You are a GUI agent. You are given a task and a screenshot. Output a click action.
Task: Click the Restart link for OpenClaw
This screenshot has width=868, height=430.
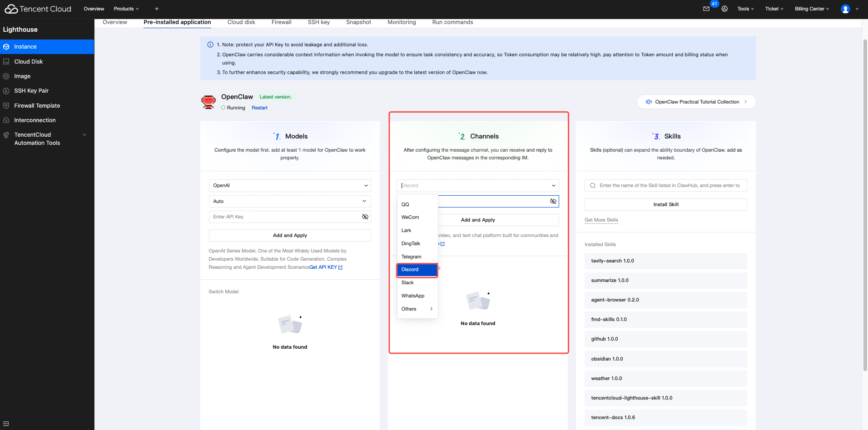click(x=259, y=108)
